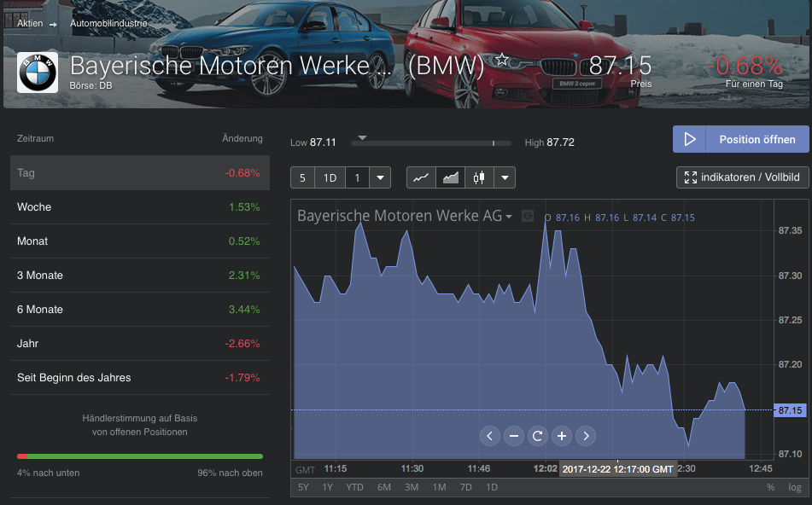Screen dimensions: 812x505
Task: Click the Änderung column header
Action: pos(242,139)
